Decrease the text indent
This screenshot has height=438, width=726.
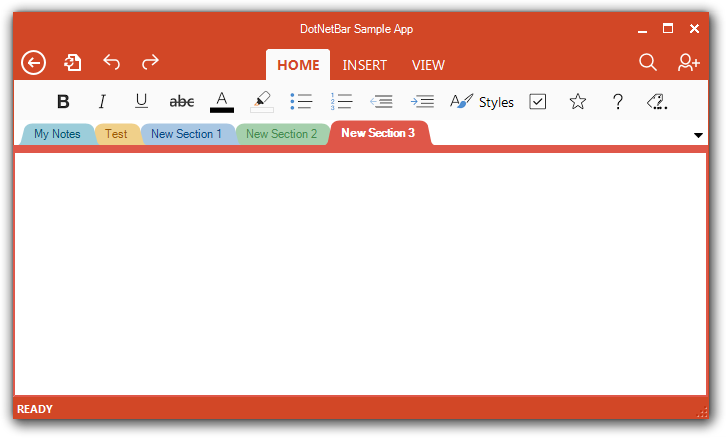[381, 101]
